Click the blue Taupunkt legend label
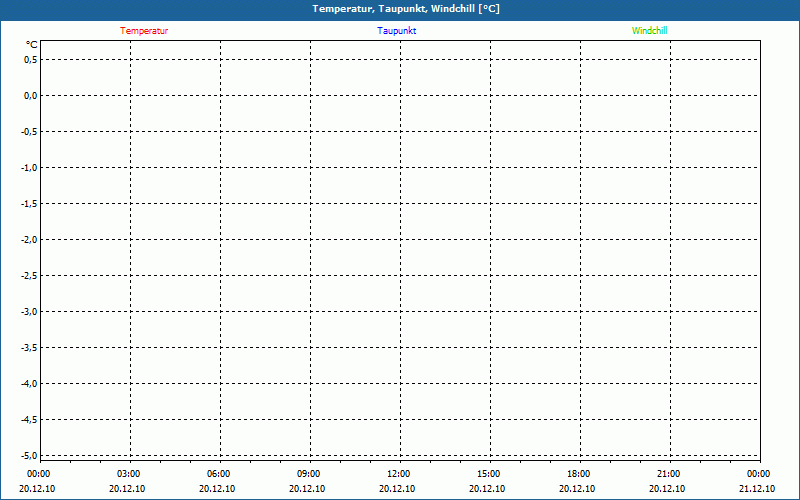 click(396, 31)
